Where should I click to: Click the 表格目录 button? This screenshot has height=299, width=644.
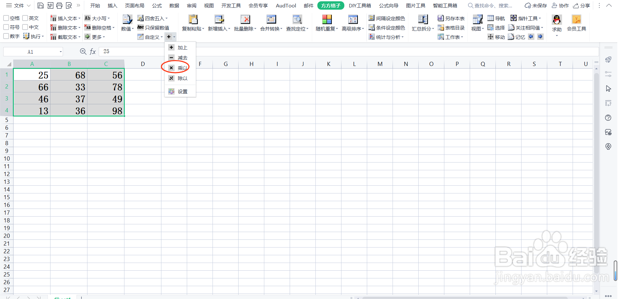[x=451, y=28]
